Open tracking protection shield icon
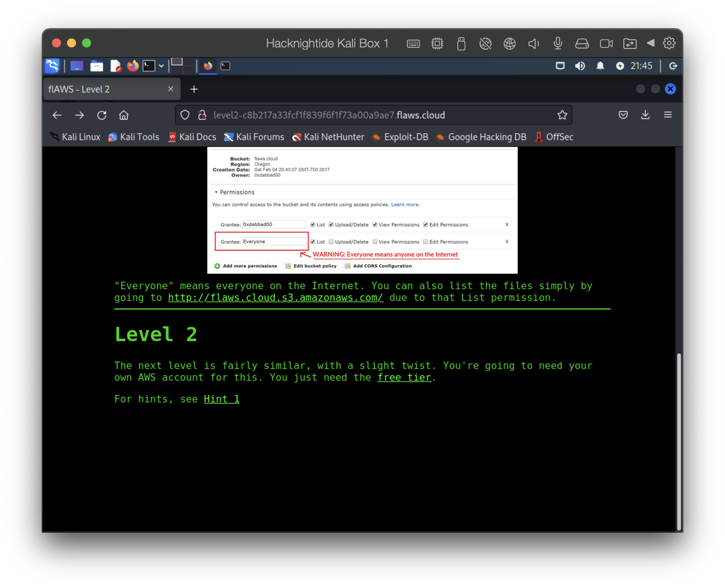725x588 pixels. [x=185, y=115]
